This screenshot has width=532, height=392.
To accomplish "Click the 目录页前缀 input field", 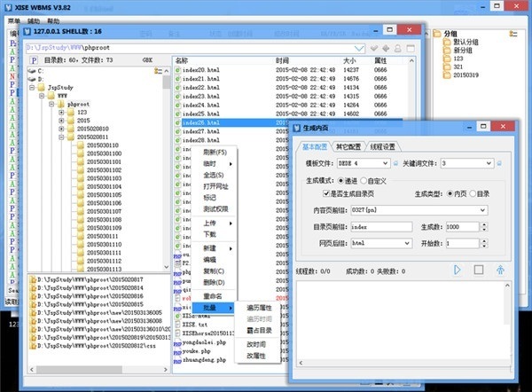I will [381, 227].
